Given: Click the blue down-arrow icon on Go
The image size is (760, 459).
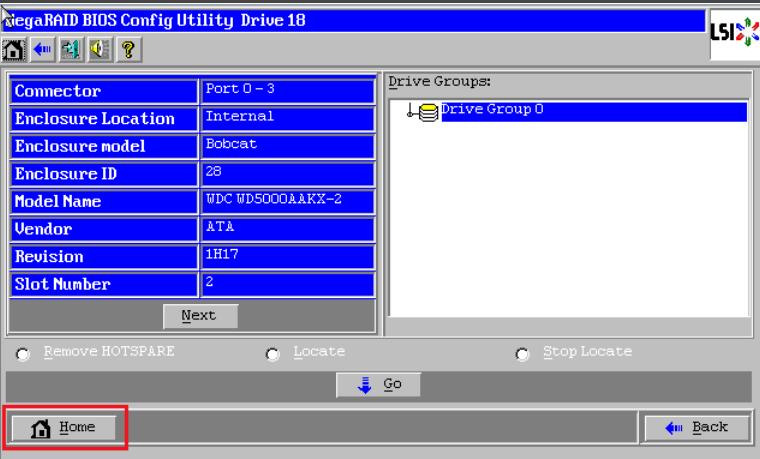Looking at the screenshot, I should [364, 385].
